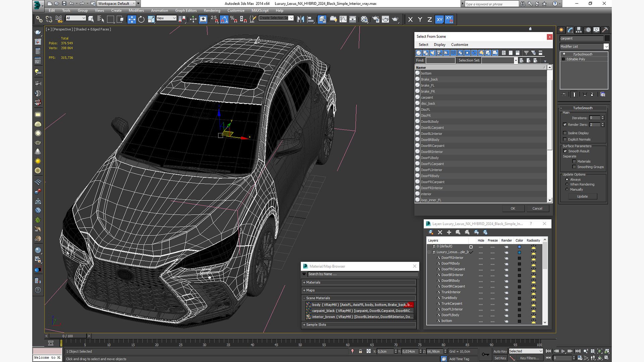Click OK in Select From Scene
The height and width of the screenshot is (362, 644).
513,208
